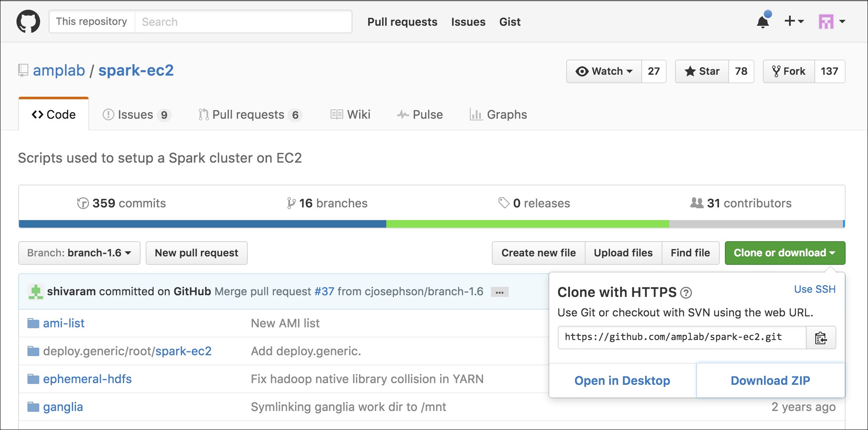Open the ephemeral-hdfs folder
This screenshot has height=430, width=868.
tap(87, 379)
